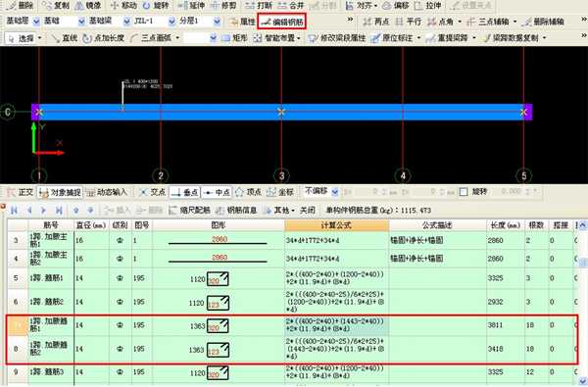Choose the 修剪 (Trim) tool

[x=223, y=5]
